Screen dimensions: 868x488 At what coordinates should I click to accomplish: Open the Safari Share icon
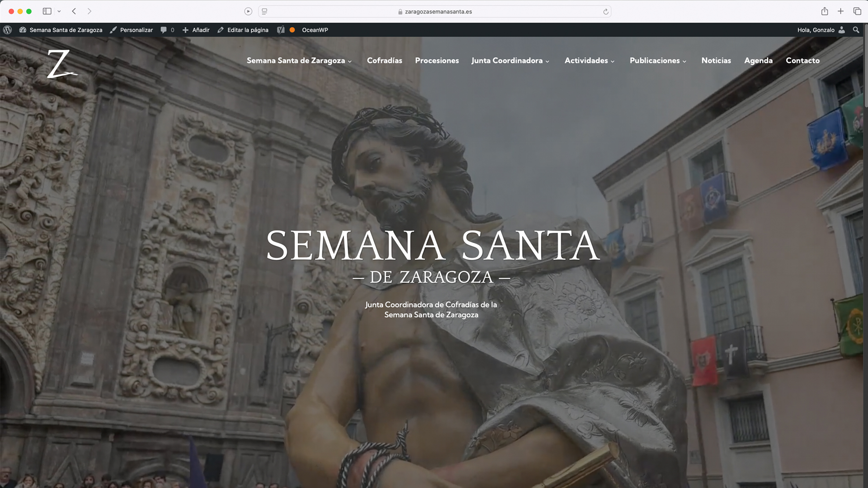[x=825, y=11]
